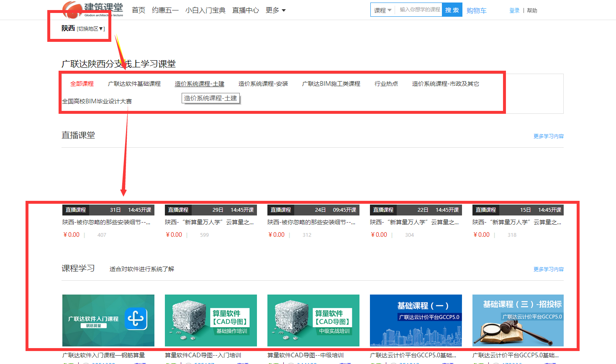Open the 课程 search type dropdown

pos(383,10)
